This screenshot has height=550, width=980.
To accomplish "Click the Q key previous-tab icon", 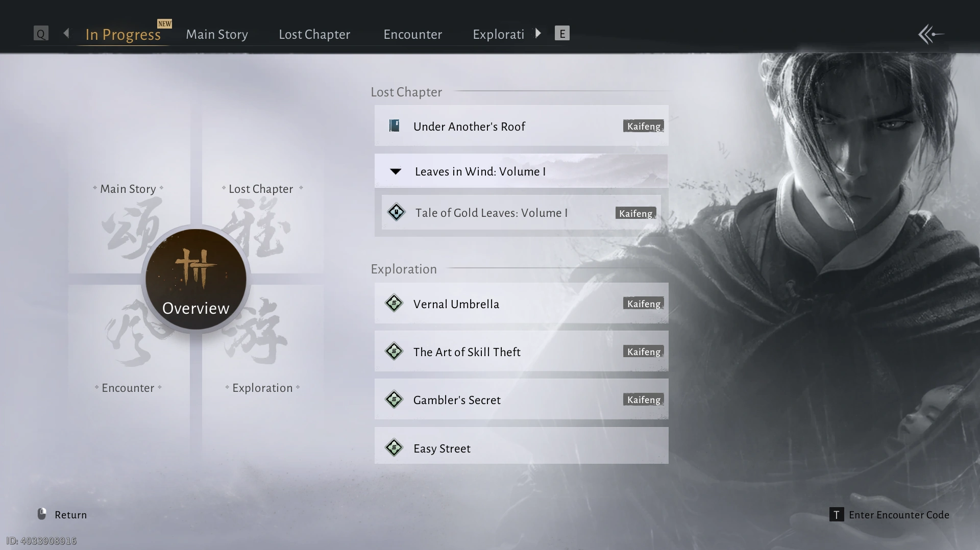I will (x=41, y=34).
